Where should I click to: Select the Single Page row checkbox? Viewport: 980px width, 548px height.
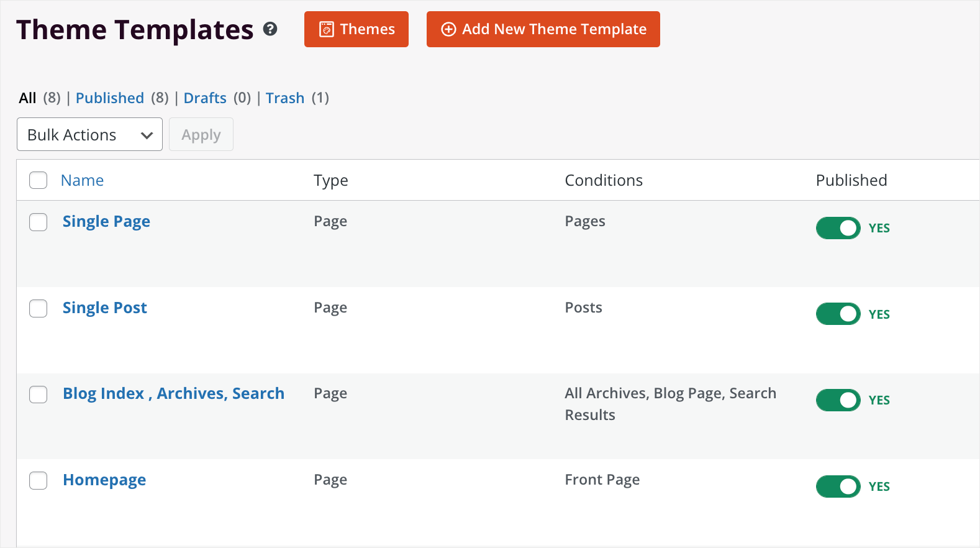click(39, 222)
